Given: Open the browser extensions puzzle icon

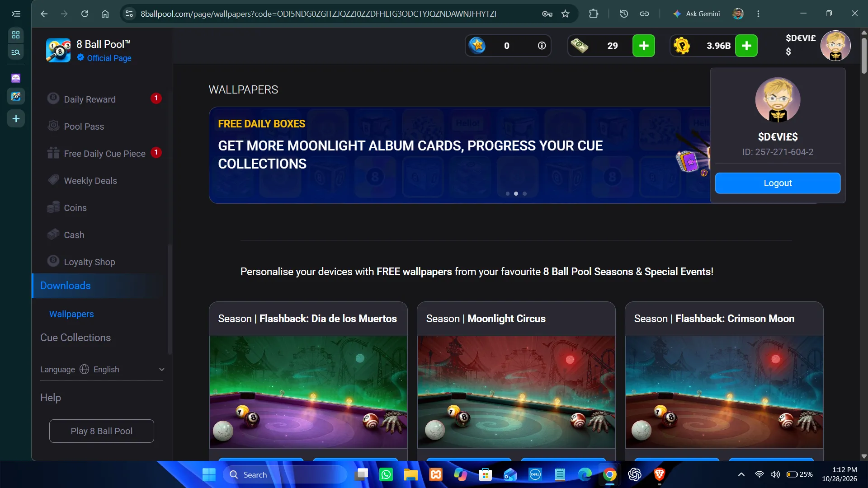Looking at the screenshot, I should [x=594, y=14].
